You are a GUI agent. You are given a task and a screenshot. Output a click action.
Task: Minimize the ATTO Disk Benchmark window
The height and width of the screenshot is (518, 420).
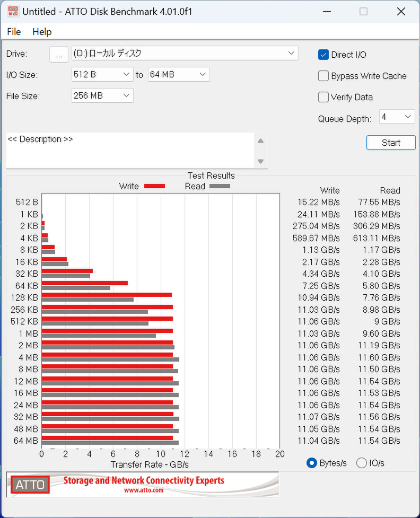click(327, 12)
